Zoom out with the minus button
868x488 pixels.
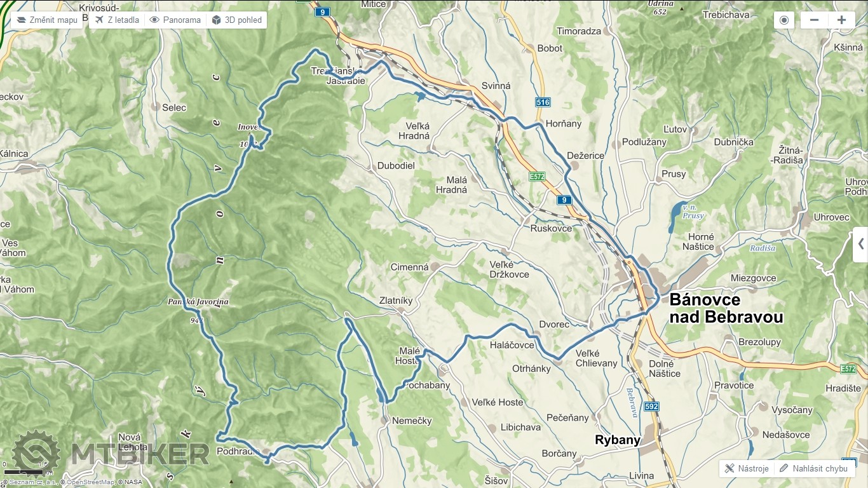tap(814, 20)
